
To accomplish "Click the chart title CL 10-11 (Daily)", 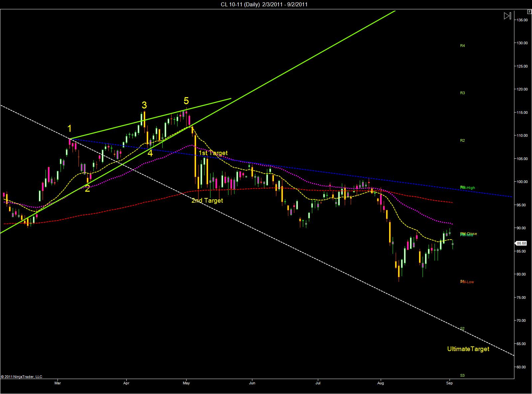I will click(x=240, y=4).
